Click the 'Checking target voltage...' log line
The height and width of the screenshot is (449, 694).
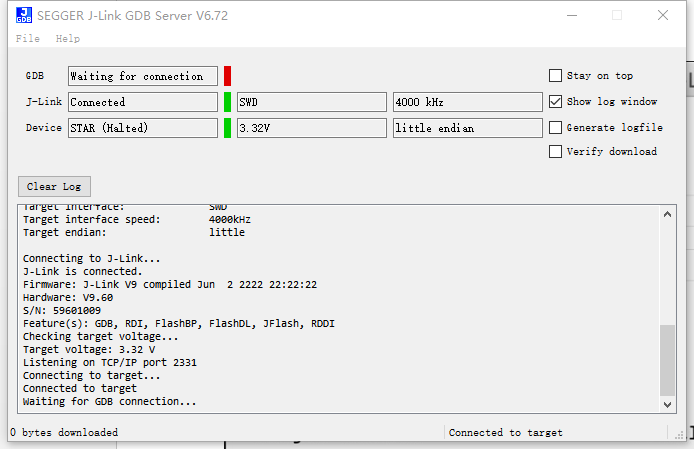(100, 337)
